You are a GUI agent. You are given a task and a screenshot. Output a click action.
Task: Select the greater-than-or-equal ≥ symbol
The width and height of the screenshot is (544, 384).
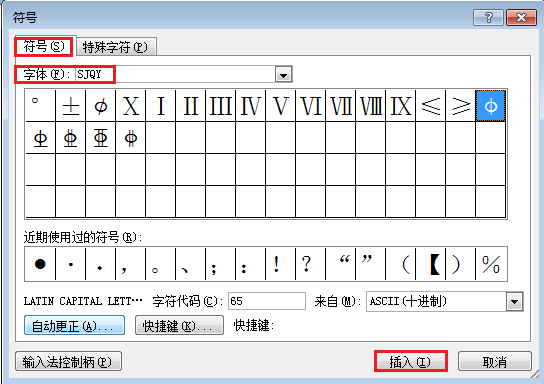(x=461, y=105)
